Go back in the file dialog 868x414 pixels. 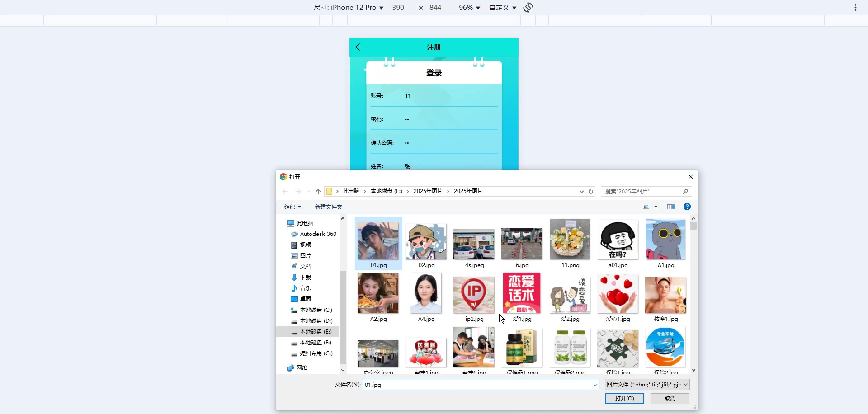coord(285,192)
